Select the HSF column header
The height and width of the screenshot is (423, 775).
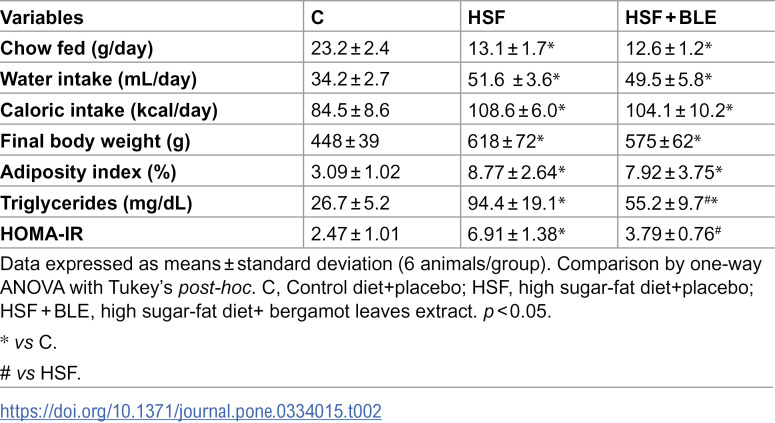[x=486, y=18]
